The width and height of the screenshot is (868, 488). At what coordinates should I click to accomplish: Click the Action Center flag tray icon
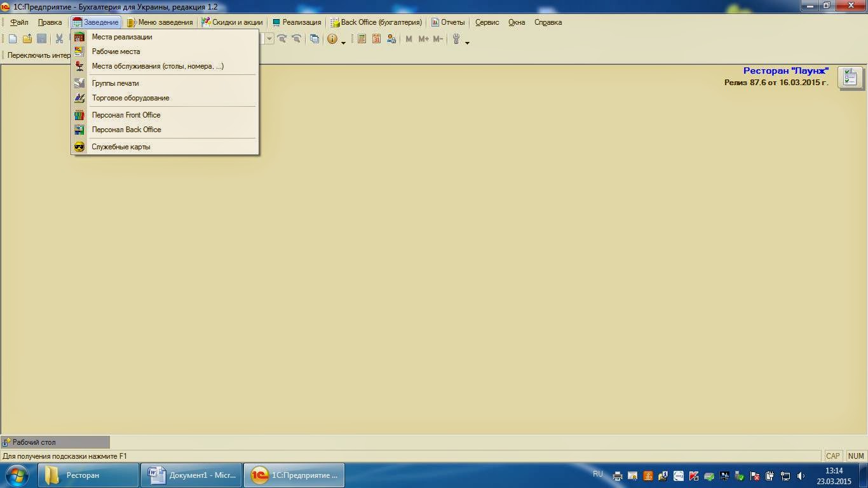(754, 476)
